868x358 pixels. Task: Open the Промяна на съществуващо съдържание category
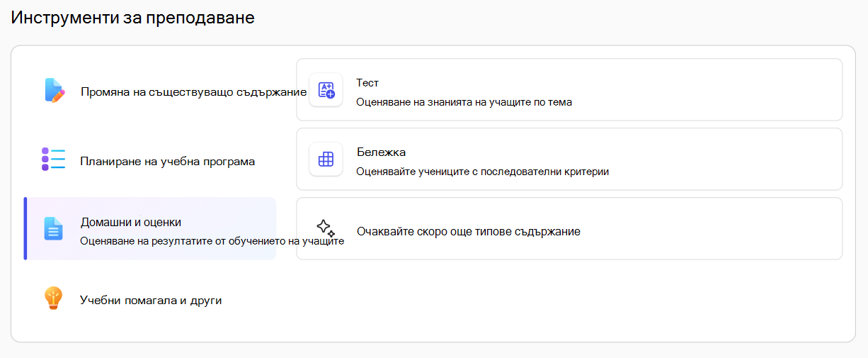pos(150,91)
